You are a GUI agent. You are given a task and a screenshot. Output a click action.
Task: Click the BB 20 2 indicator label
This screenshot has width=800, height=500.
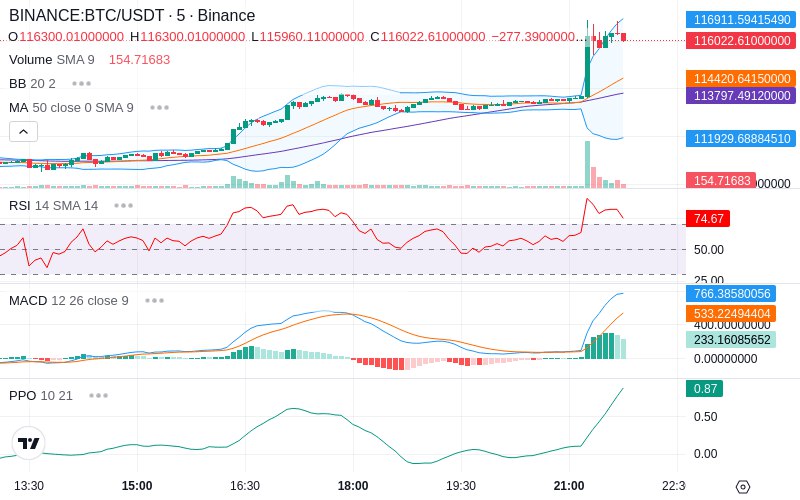(32, 83)
